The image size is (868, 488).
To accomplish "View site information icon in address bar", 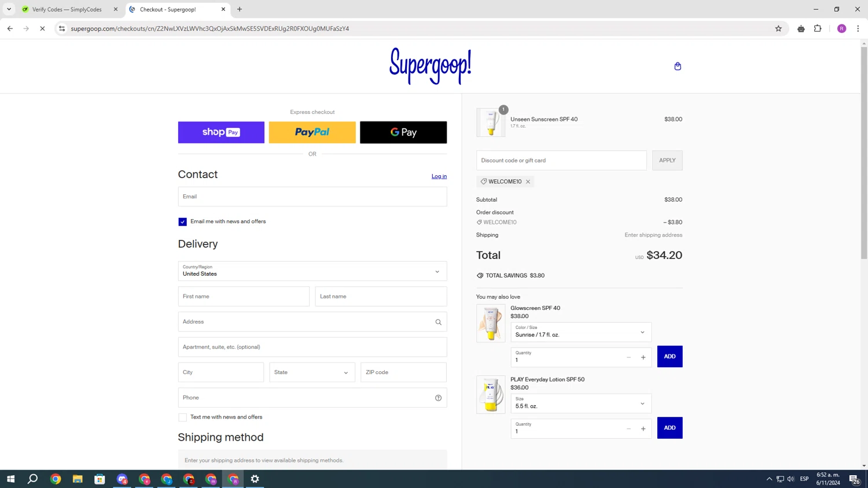I will [62, 28].
